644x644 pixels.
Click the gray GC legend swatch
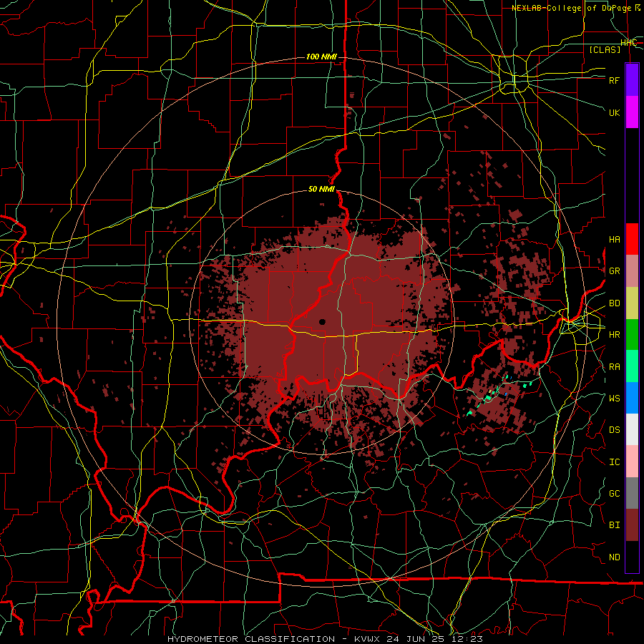tap(632, 493)
